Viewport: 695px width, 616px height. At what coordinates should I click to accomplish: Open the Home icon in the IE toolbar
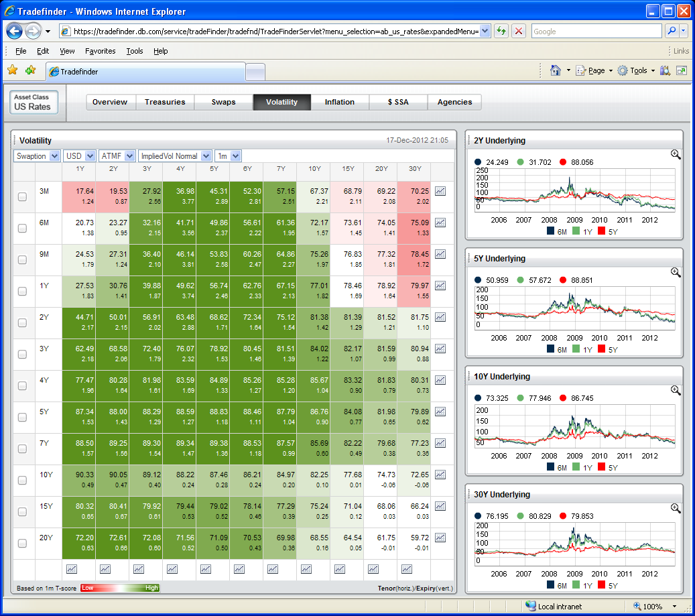[555, 70]
